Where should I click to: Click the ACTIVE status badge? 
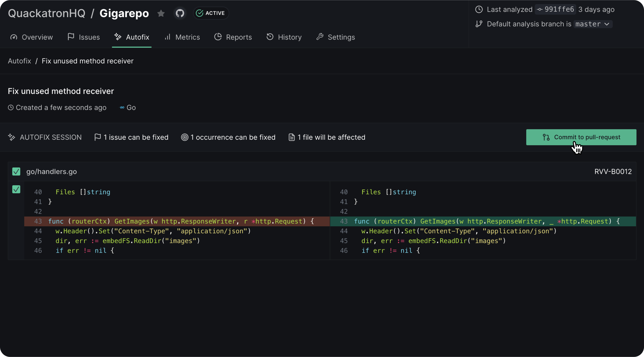tap(211, 13)
